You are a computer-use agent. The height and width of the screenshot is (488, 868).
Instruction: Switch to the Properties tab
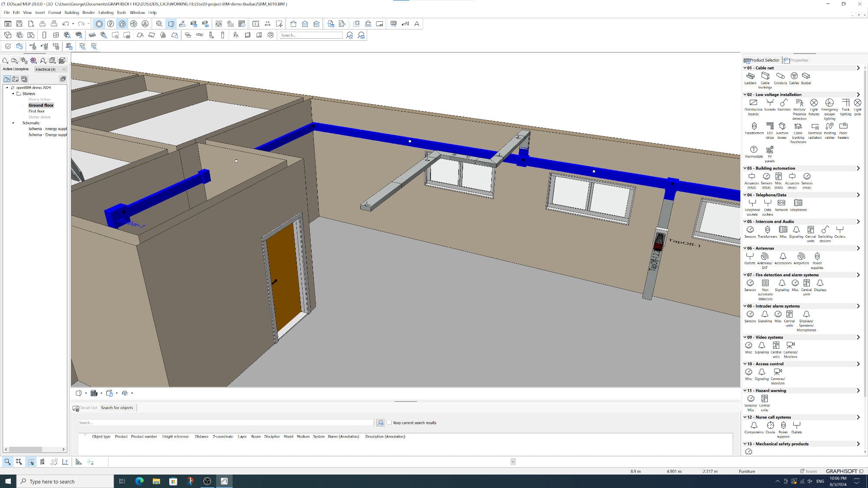(x=796, y=60)
